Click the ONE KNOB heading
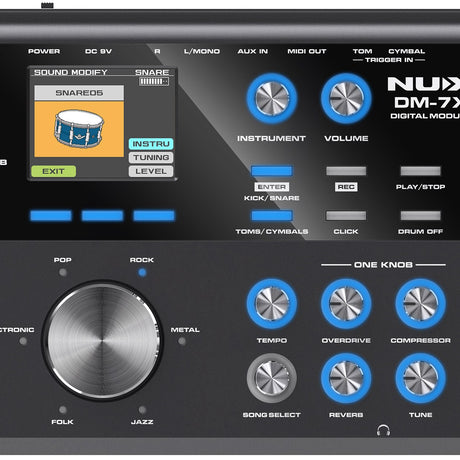 tap(383, 265)
